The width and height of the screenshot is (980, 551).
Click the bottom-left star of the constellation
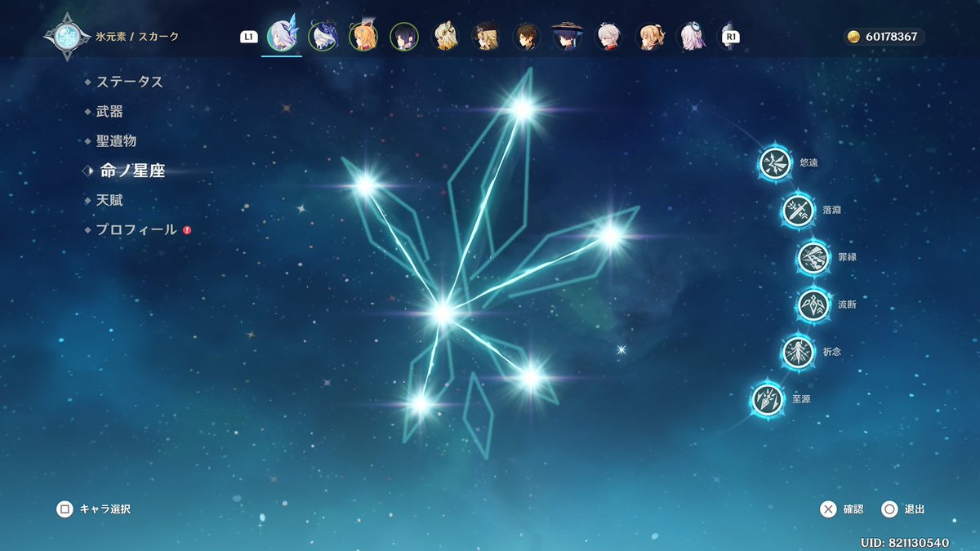421,402
